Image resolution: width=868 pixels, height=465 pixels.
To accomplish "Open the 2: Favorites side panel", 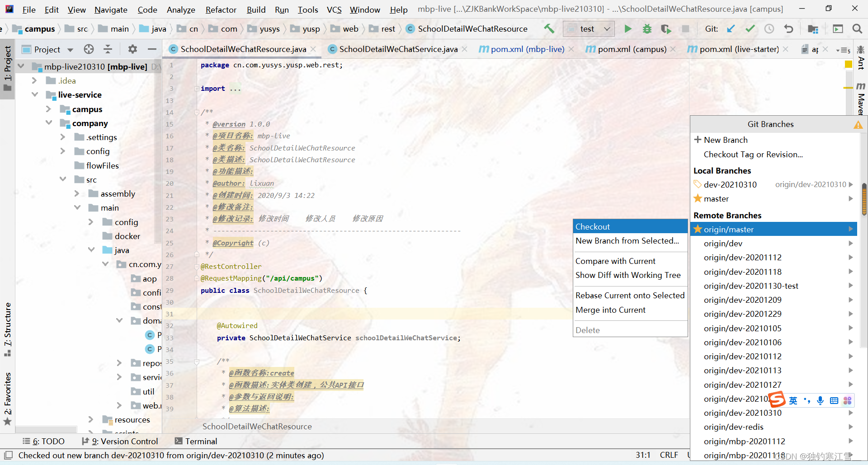I will pos(8,398).
